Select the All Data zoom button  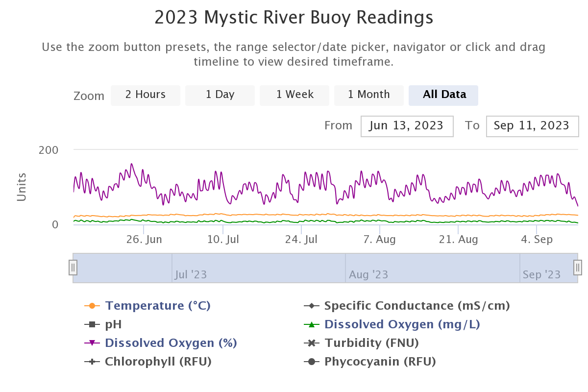[x=443, y=95]
